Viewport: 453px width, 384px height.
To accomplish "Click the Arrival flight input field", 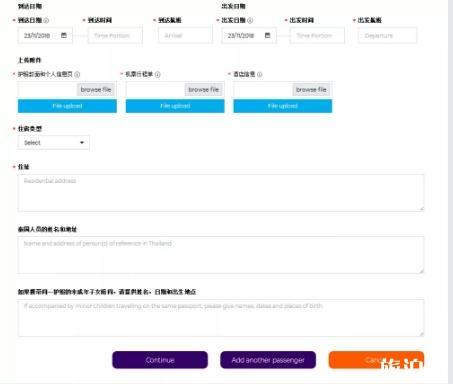I will click(185, 36).
